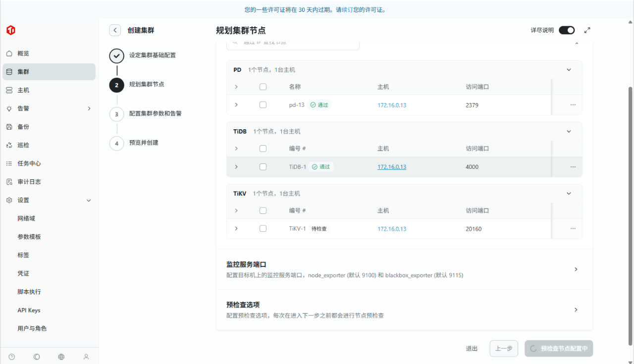Click the completed step checkmark circle

tap(116, 56)
